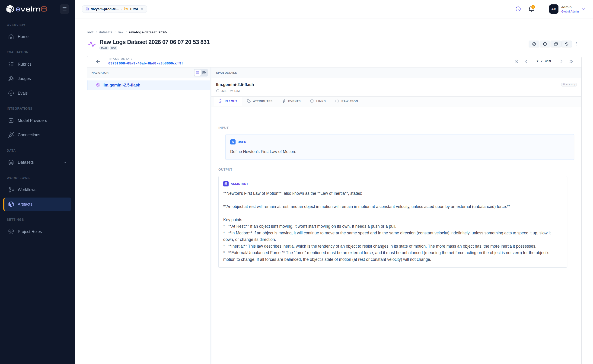Click the divyam-prod-te... organization selector
The width and height of the screenshot is (593, 364).
click(x=102, y=9)
